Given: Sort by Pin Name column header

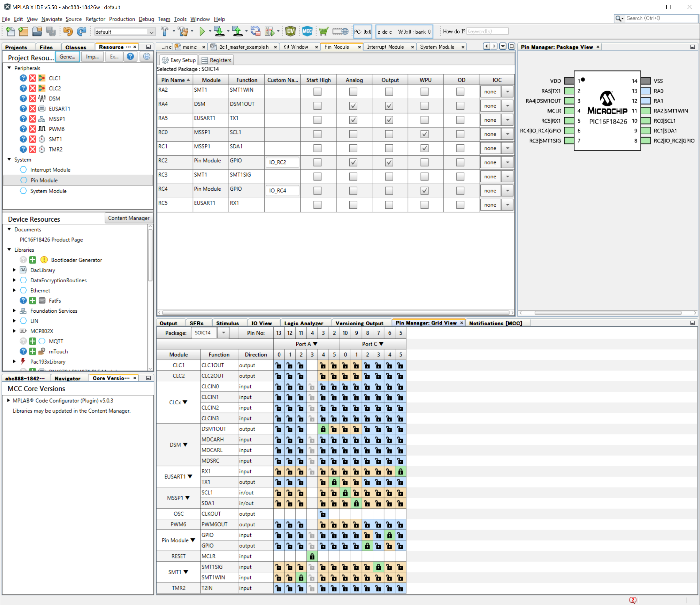Looking at the screenshot, I should click(175, 80).
